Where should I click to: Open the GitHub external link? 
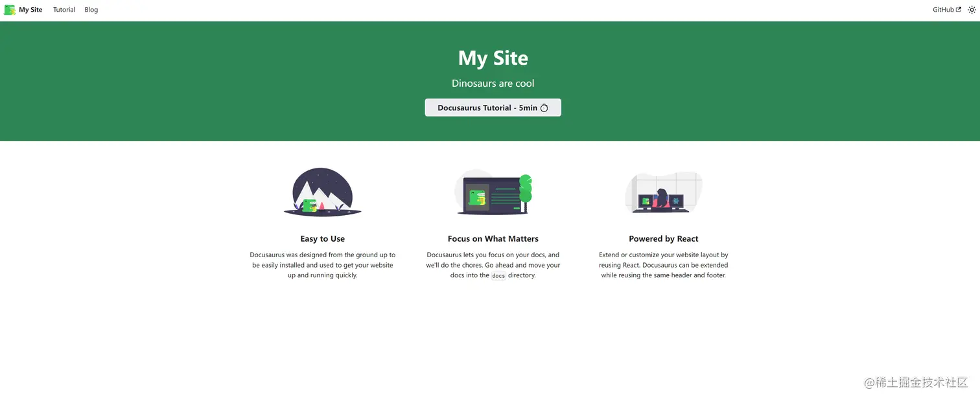(x=947, y=10)
